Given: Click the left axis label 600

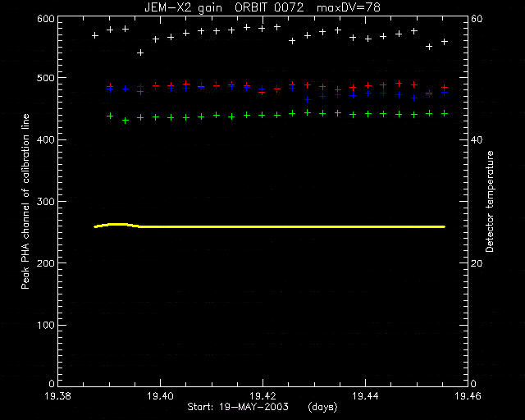Looking at the screenshot, I should (46, 19).
